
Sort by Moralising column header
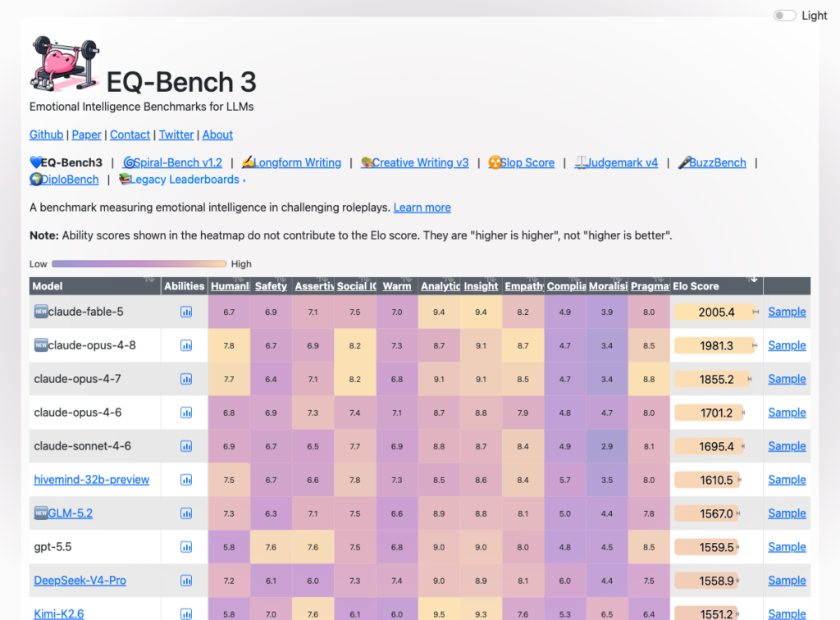(607, 286)
